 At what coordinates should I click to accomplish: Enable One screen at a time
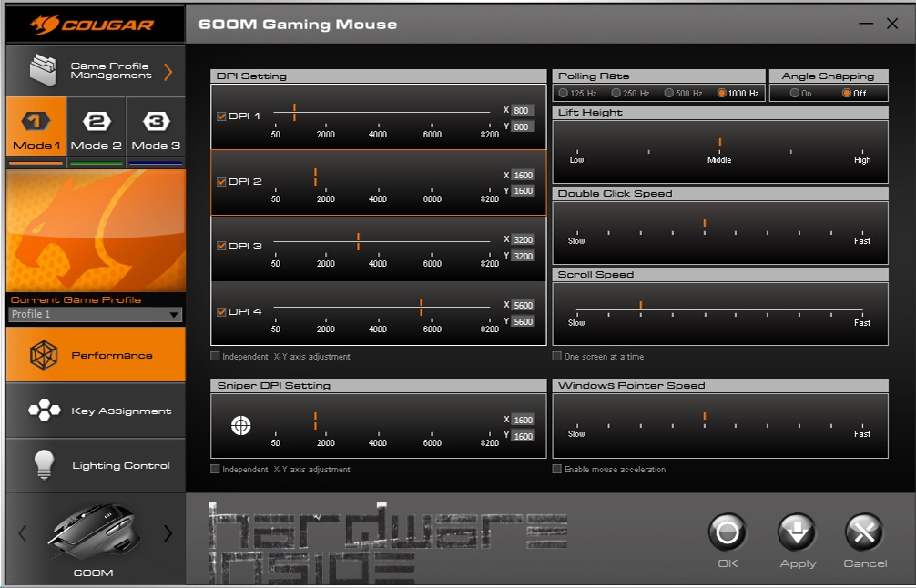[x=556, y=356]
